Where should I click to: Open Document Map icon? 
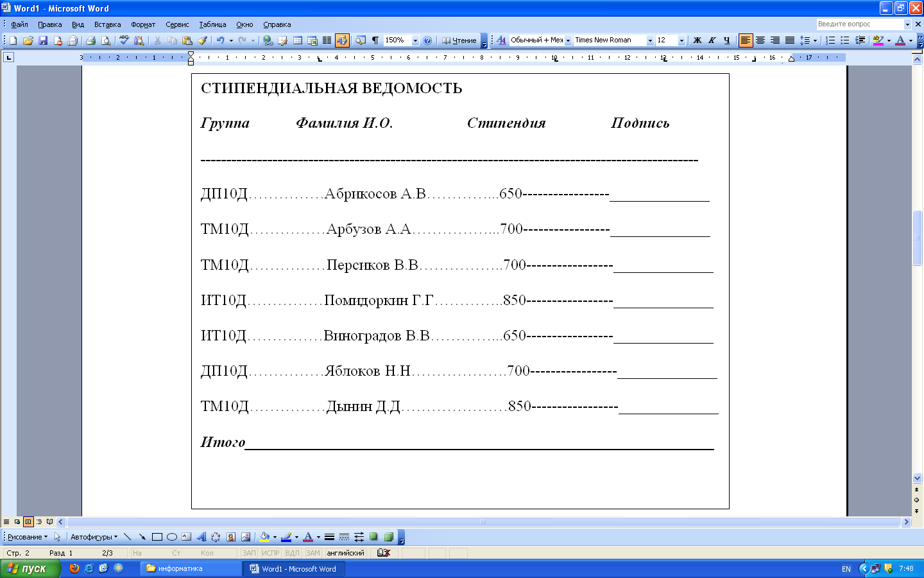click(x=361, y=40)
